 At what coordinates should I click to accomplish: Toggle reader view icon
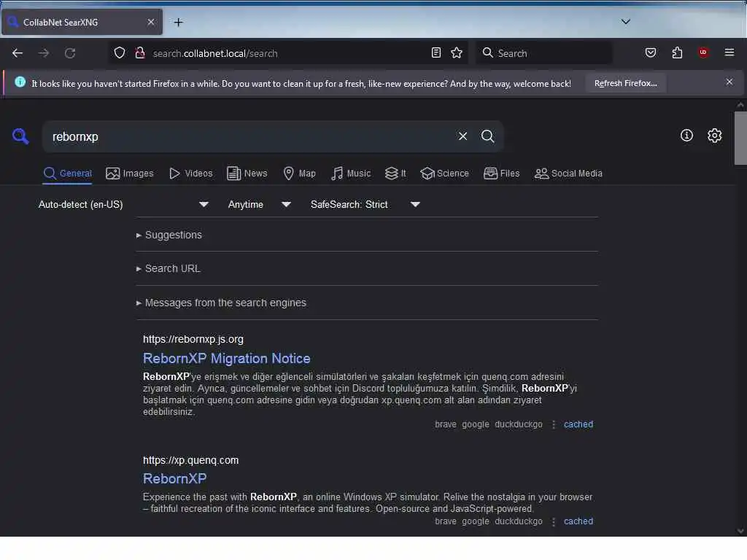click(x=436, y=52)
